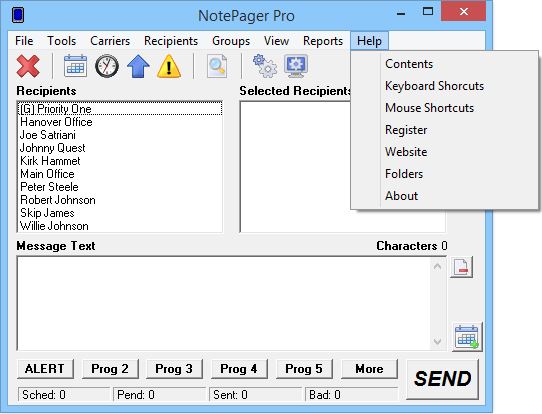Click the clear message page icon
This screenshot has height=414, width=542.
(461, 267)
